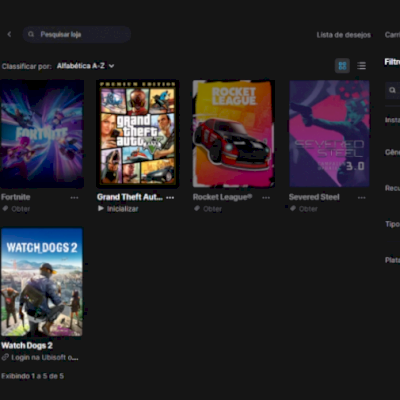Click the tag icon beside Fortnite's Obter
The image size is (400, 400).
(5, 209)
